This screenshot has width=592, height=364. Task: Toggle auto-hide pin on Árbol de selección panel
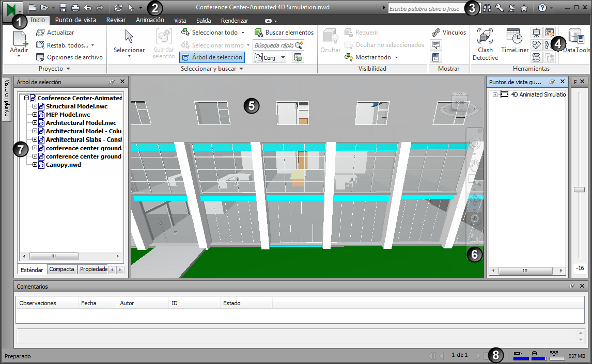(112, 82)
